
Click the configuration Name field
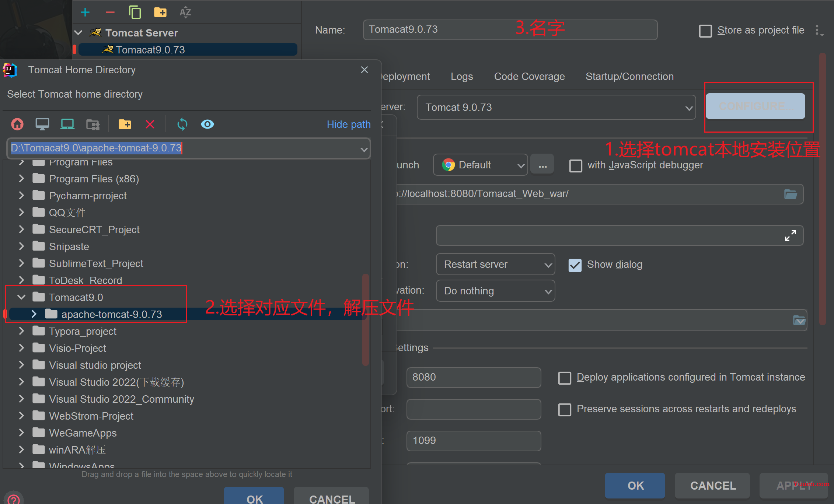tap(510, 30)
